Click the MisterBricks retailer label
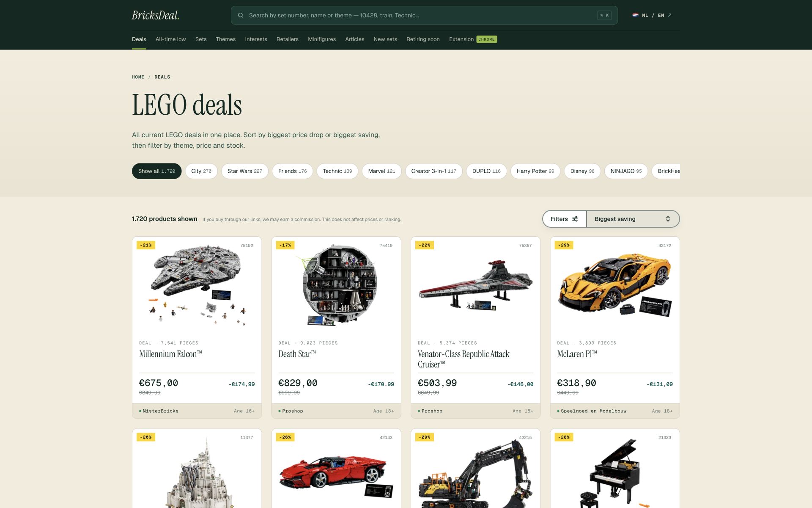 (160, 411)
